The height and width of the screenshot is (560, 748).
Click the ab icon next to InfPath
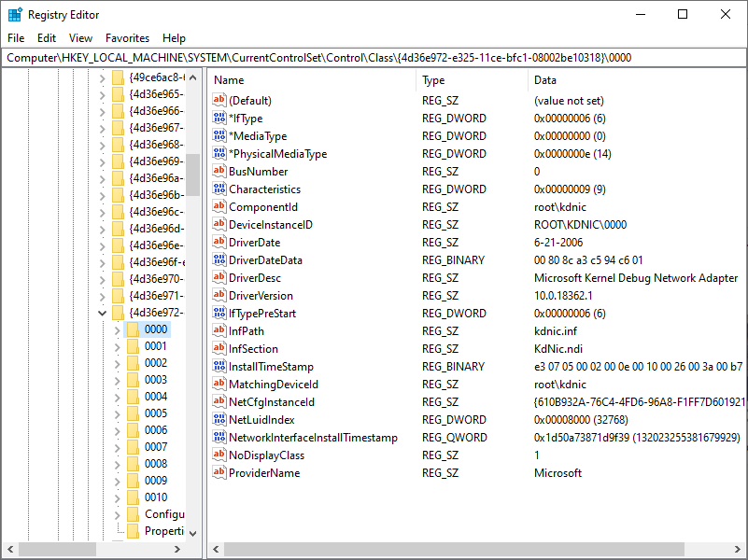(219, 330)
